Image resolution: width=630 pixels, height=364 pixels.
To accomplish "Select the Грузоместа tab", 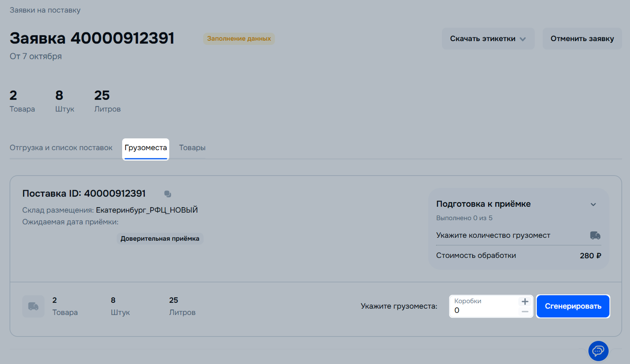I will click(146, 148).
